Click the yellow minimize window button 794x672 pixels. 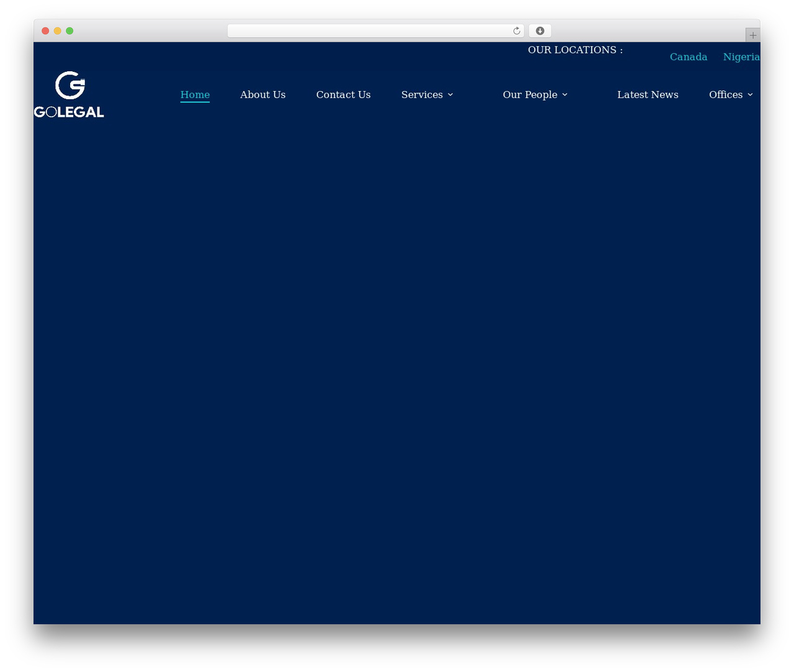click(x=58, y=31)
